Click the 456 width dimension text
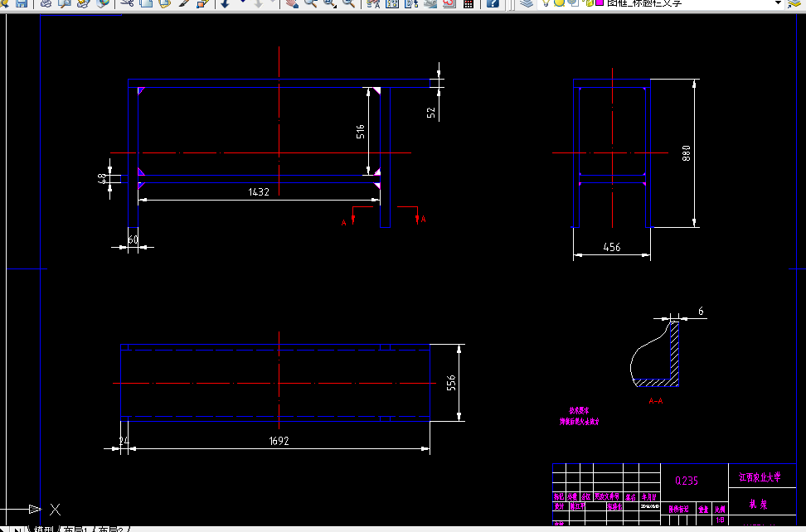 612,247
